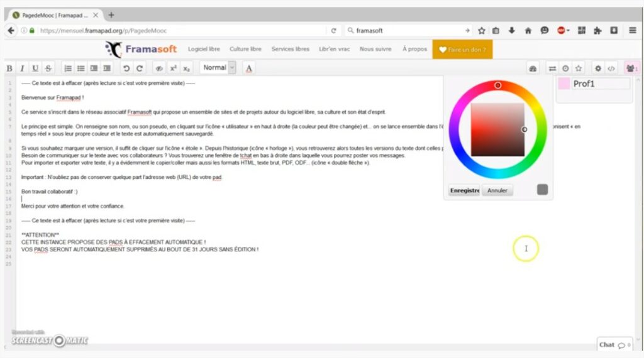The width and height of the screenshot is (644, 358).
Task: Insert an ordered numbered list
Action: tap(68, 68)
